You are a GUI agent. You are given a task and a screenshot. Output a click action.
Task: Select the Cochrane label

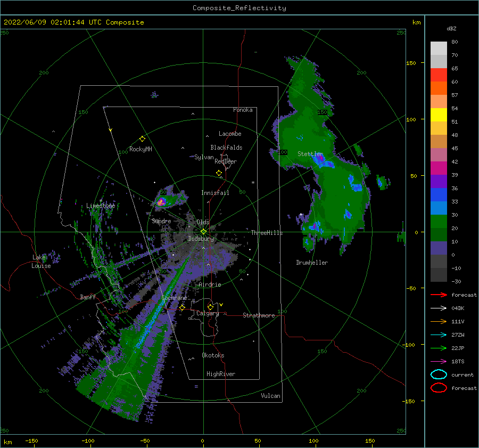click(174, 298)
